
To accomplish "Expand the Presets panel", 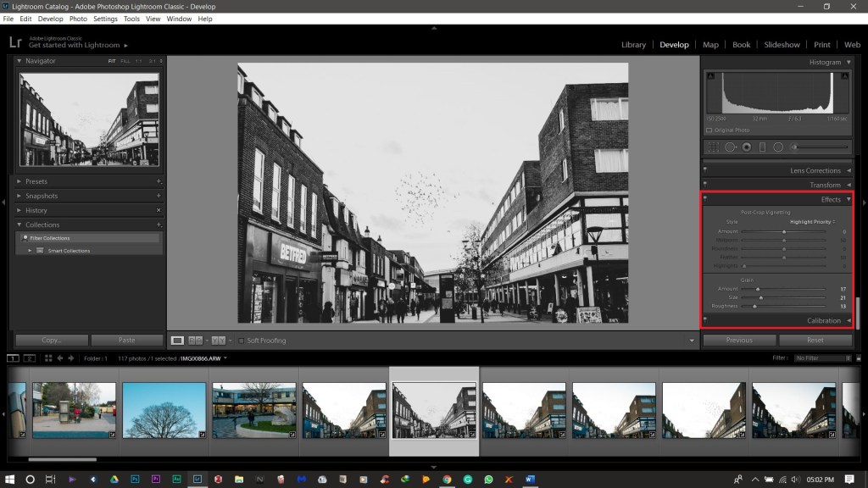I will [19, 181].
